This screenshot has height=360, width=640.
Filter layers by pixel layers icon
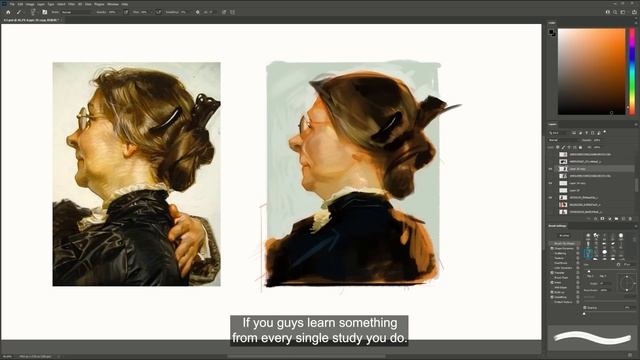[x=574, y=133]
